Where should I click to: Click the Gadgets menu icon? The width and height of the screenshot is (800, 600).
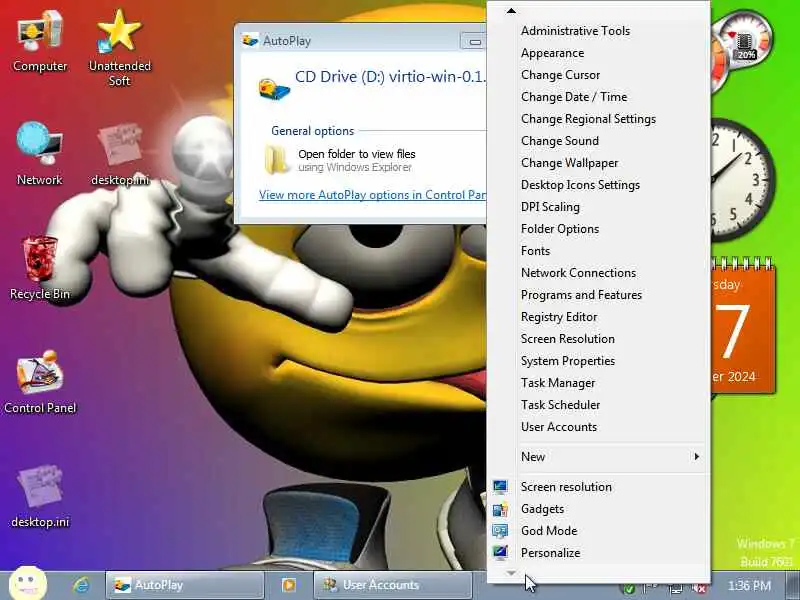coord(500,509)
